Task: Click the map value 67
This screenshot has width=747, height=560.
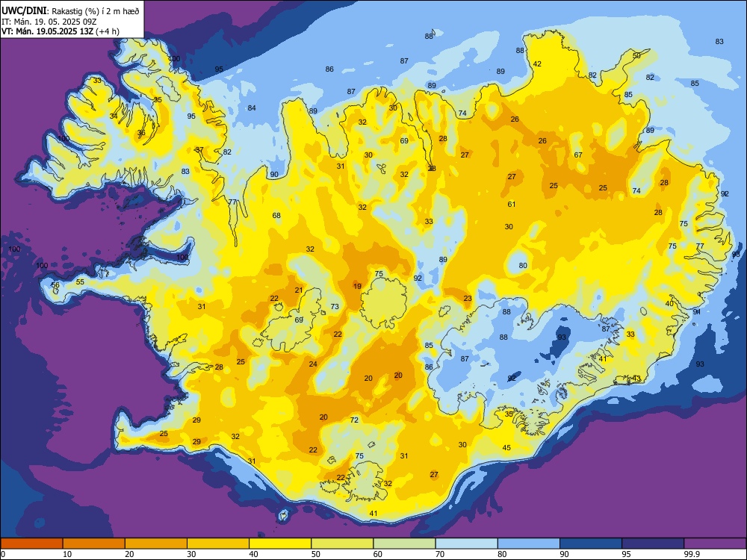Action: [578, 155]
